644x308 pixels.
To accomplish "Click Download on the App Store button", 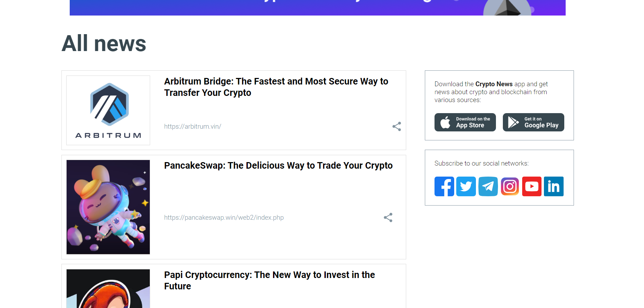I will pos(465,122).
